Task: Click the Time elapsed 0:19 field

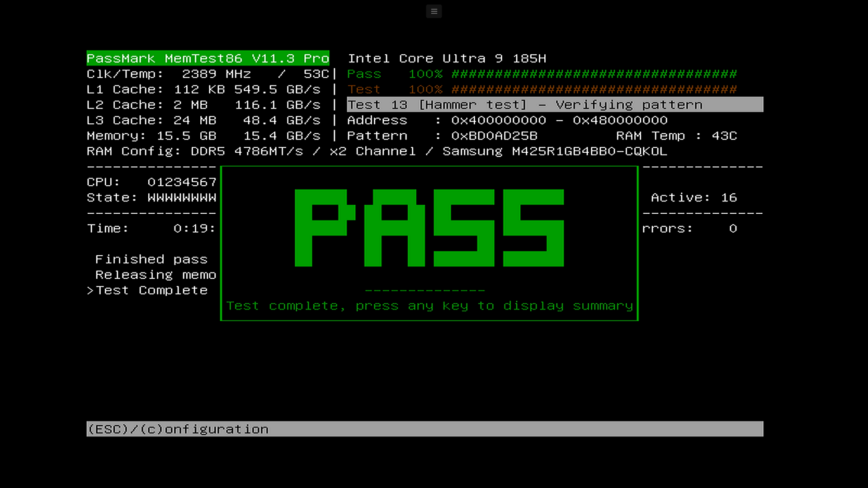Action: pyautogui.click(x=194, y=229)
